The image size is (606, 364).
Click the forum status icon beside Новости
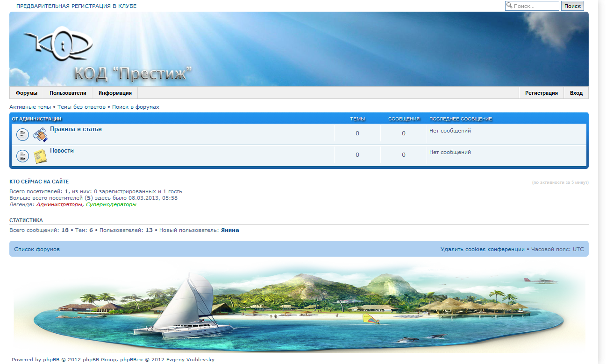(23, 156)
